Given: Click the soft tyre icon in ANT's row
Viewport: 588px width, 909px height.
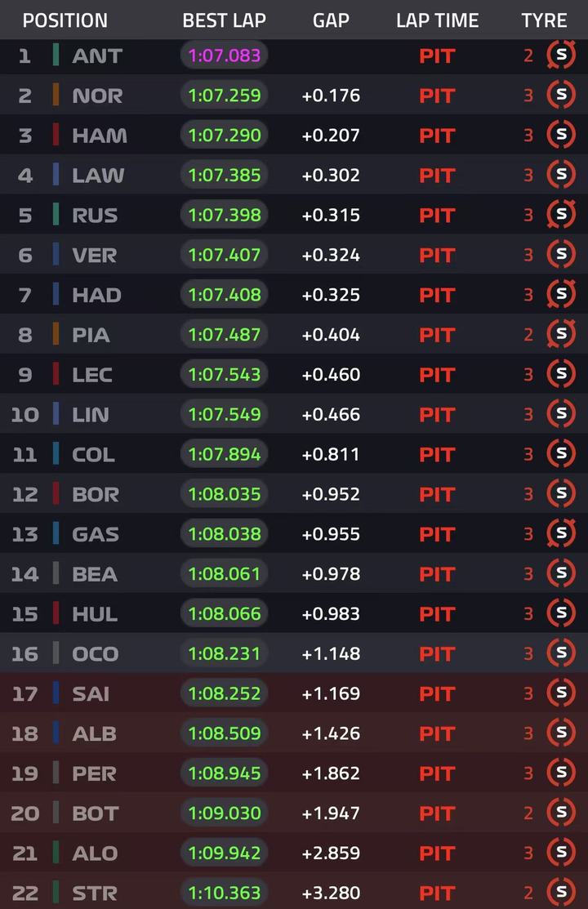Looking at the screenshot, I should (x=561, y=55).
